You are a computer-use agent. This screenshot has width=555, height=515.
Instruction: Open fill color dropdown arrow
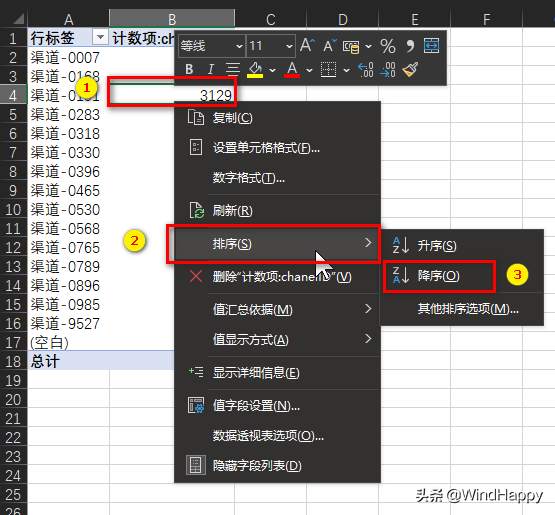[273, 70]
